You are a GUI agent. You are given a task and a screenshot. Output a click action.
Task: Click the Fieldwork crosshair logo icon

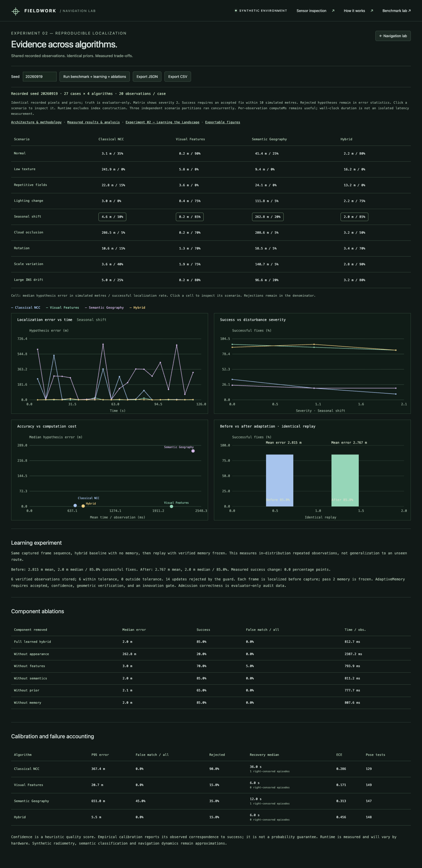tap(16, 11)
